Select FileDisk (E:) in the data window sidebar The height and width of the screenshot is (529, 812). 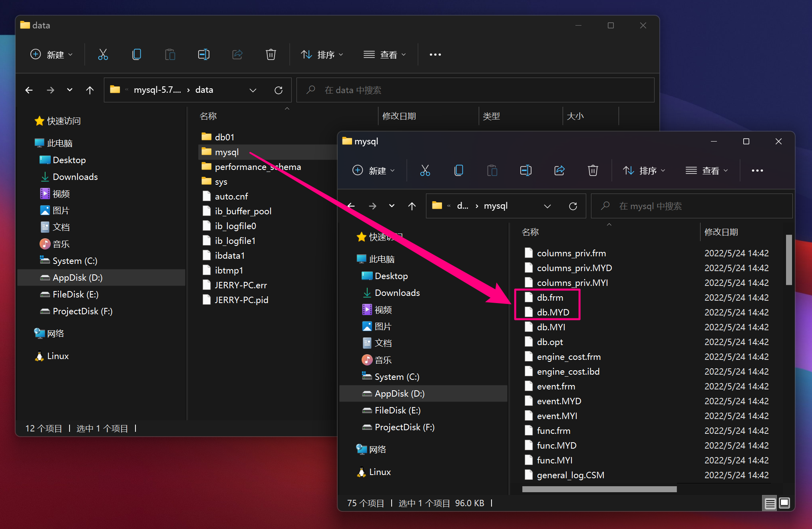click(75, 294)
